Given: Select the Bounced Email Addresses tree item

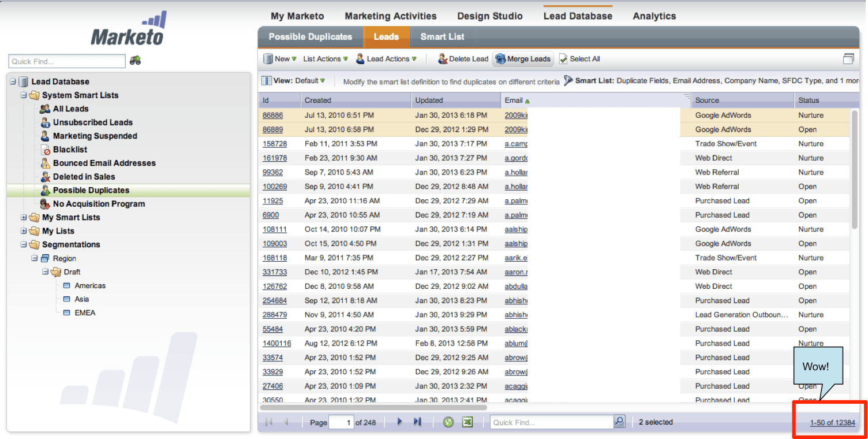Looking at the screenshot, I should [104, 163].
